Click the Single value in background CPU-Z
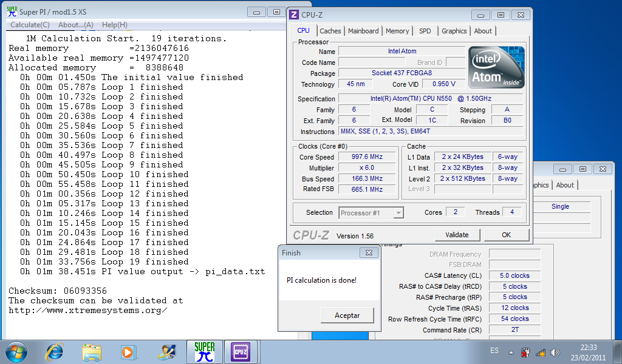The image size is (622, 364). 560,206
